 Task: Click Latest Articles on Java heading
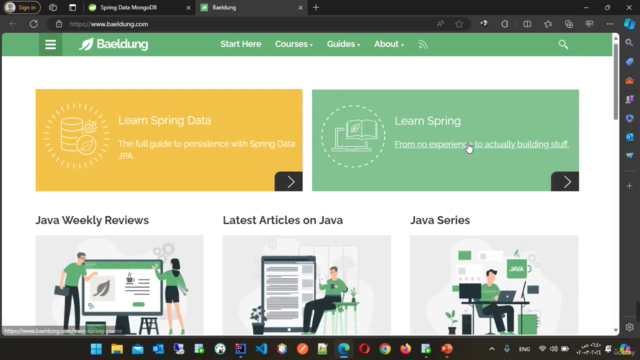coord(282,220)
